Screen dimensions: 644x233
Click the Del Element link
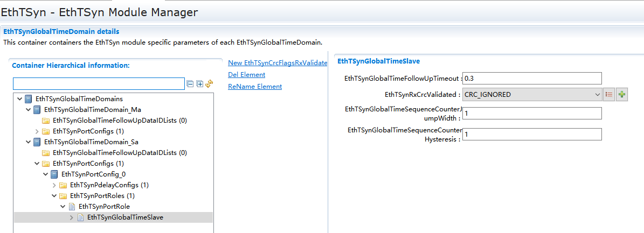click(246, 75)
